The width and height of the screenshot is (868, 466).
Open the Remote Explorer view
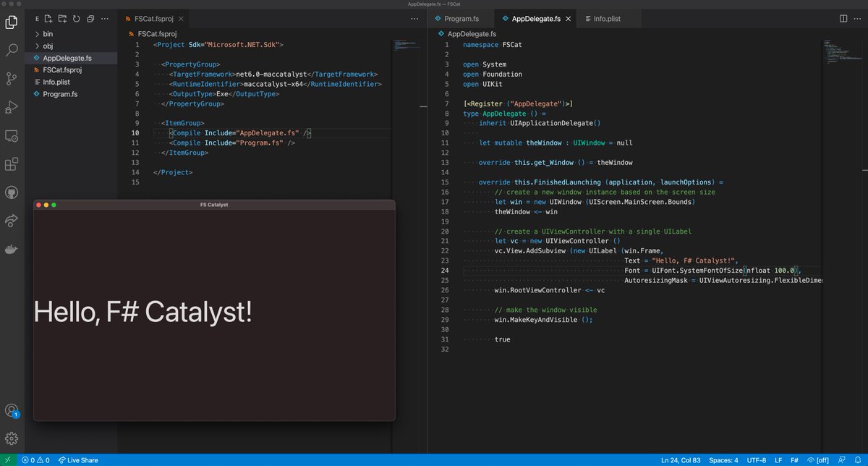[12, 135]
